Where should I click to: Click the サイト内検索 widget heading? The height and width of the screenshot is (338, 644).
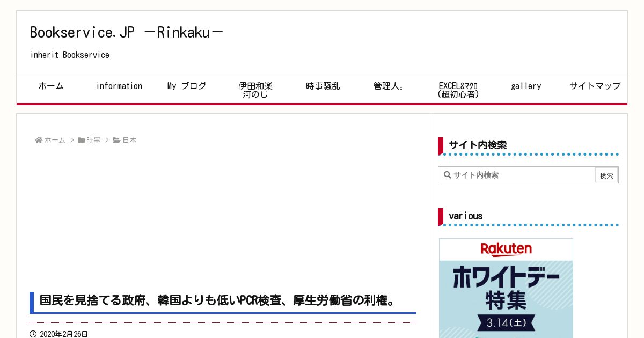[478, 145]
